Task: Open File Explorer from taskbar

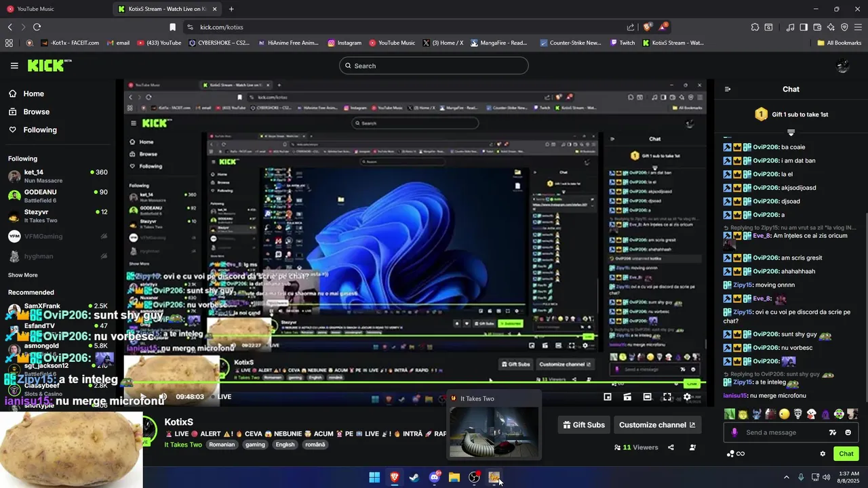Action: pos(454,477)
